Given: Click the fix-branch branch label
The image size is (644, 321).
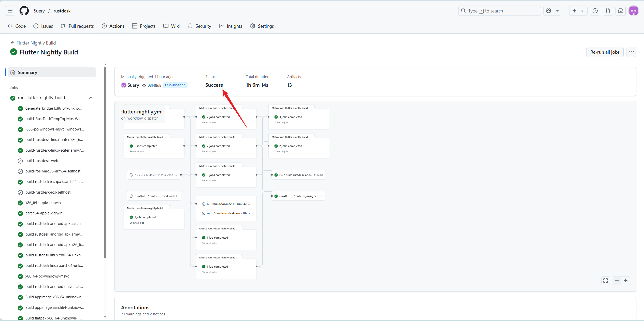Looking at the screenshot, I should (175, 85).
